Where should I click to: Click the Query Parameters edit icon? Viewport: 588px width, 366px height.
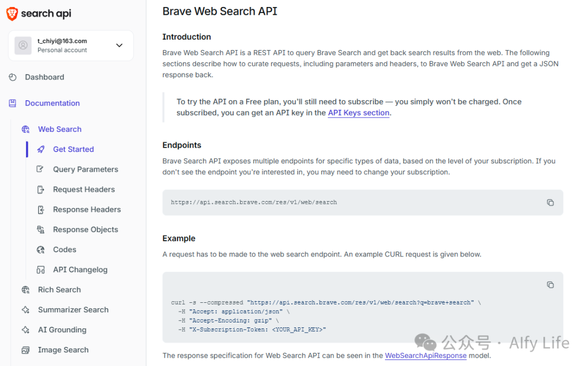(40, 169)
